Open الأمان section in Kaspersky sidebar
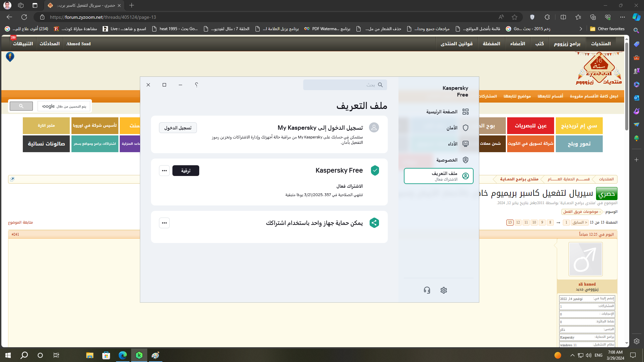This screenshot has height=362, width=644. [439, 128]
